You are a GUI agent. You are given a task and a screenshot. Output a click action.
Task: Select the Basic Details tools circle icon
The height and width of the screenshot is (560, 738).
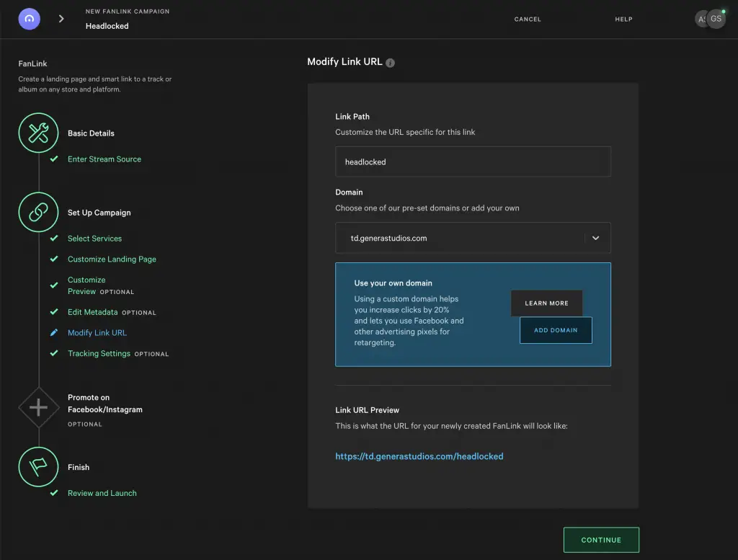point(39,133)
